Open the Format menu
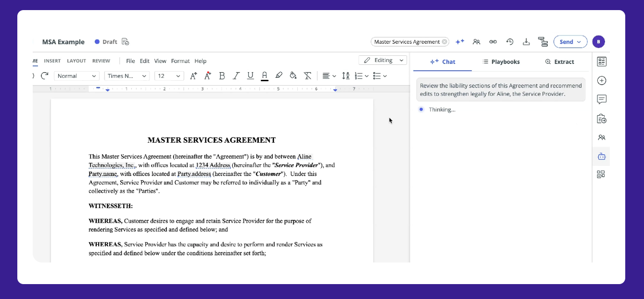Image resolution: width=644 pixels, height=299 pixels. click(180, 61)
